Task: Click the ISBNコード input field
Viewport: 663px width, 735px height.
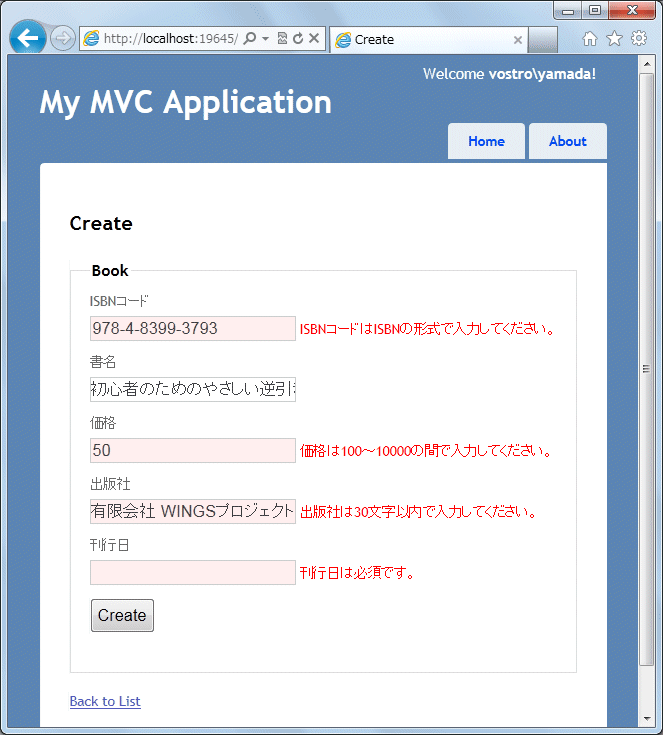Action: [192, 328]
